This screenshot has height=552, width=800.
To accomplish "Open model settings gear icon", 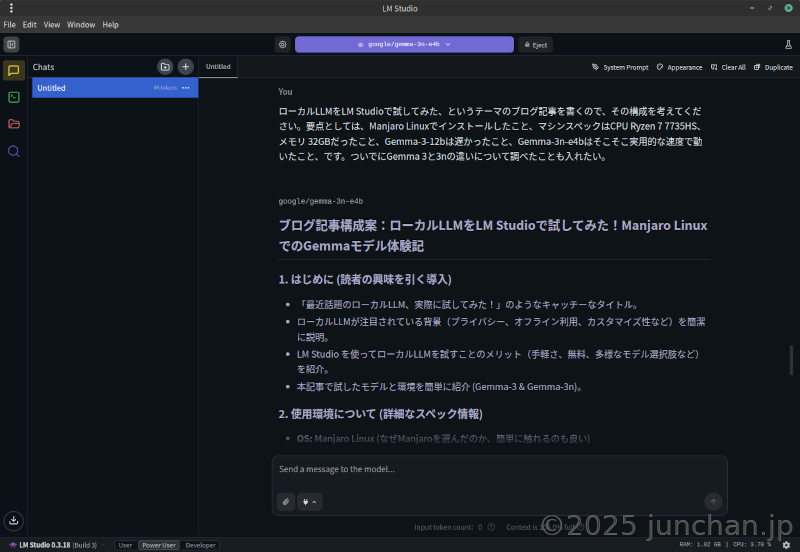I will coord(283,44).
